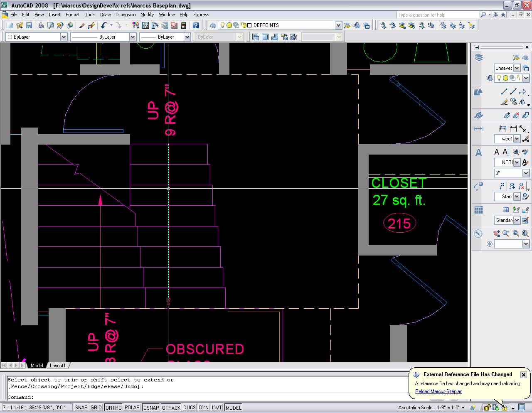The image size is (532, 413).
Task: Toggle OSNAP in the status bar
Action: pyautogui.click(x=151, y=408)
